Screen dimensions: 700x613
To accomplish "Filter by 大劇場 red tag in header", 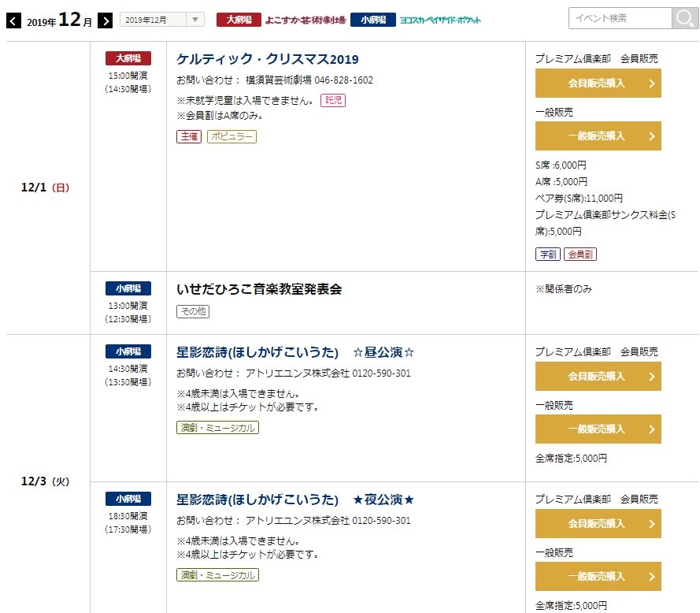I will 239,20.
